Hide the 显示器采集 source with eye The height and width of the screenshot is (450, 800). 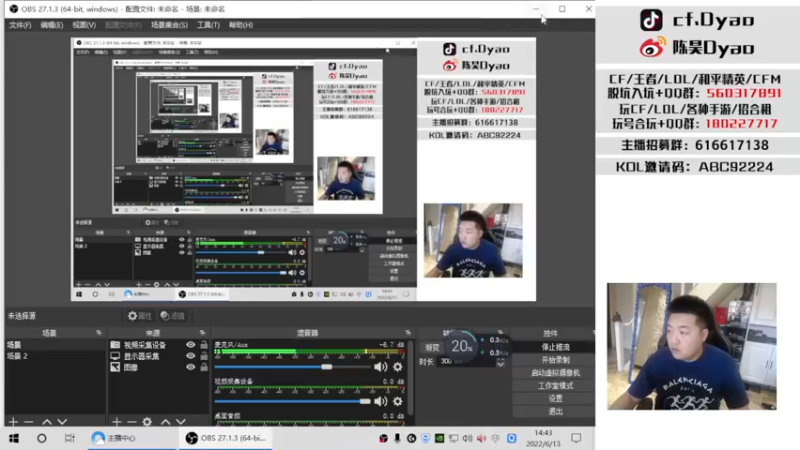(x=190, y=356)
